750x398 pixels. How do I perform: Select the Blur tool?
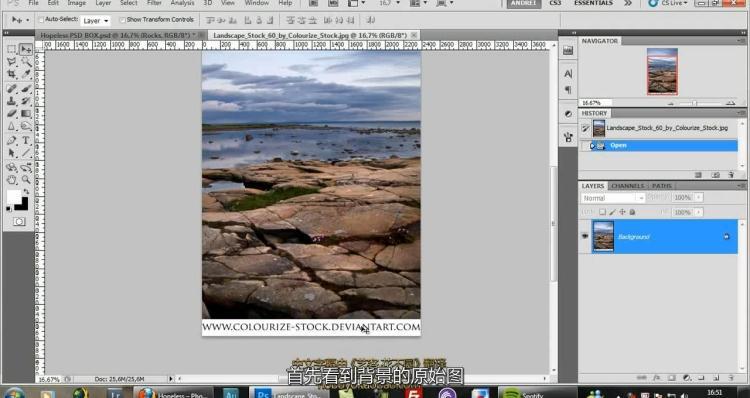11,126
